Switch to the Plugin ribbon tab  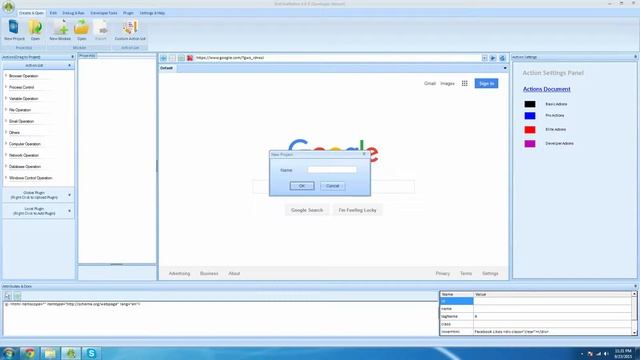(128, 13)
